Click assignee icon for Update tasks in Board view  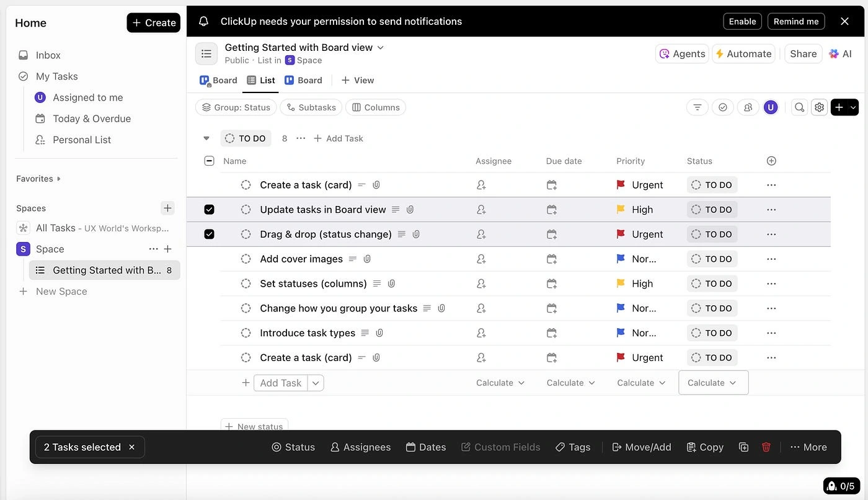(481, 210)
